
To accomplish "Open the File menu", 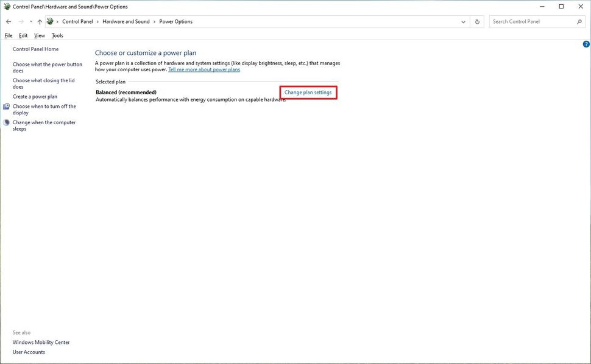I will click(8, 35).
